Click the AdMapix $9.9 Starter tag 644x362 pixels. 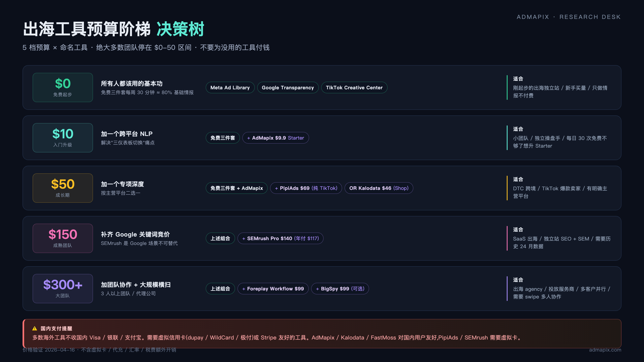275,138
